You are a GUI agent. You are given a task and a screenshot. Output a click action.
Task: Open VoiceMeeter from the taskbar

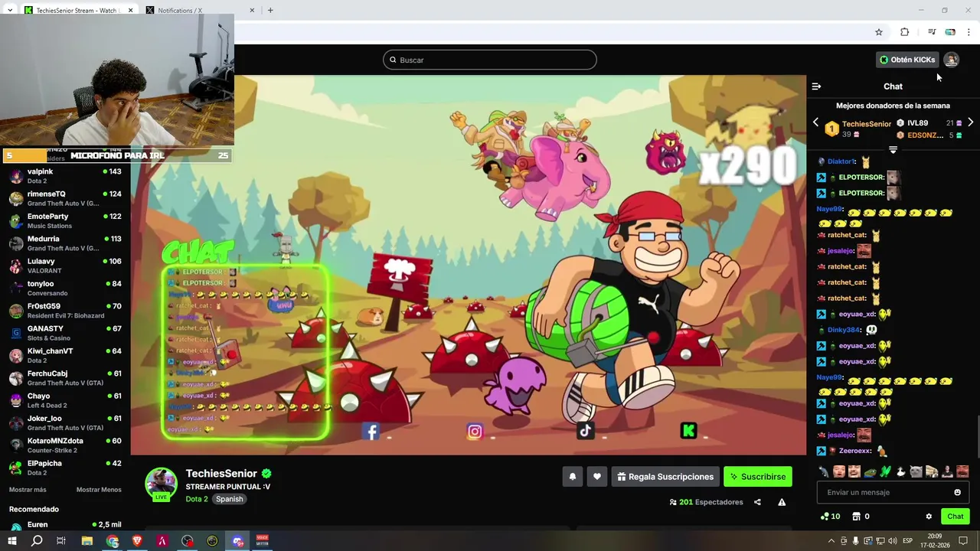[x=263, y=541]
